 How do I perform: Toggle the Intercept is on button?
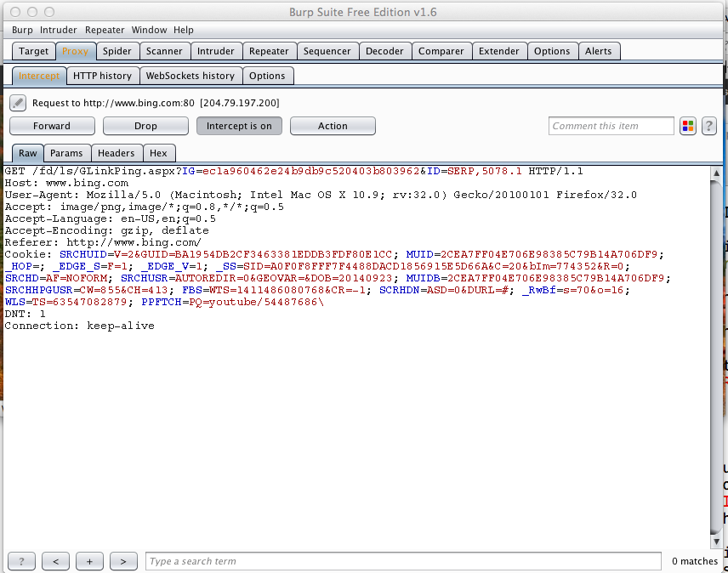[239, 126]
